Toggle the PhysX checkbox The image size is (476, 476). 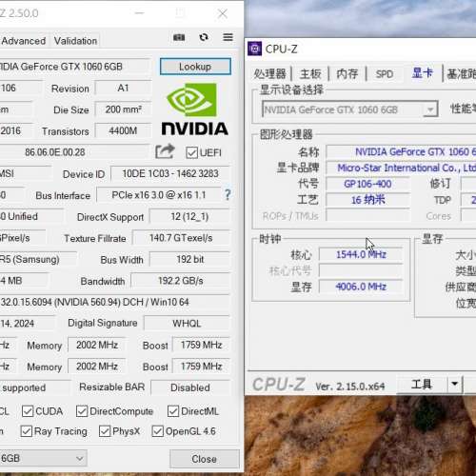tap(105, 431)
